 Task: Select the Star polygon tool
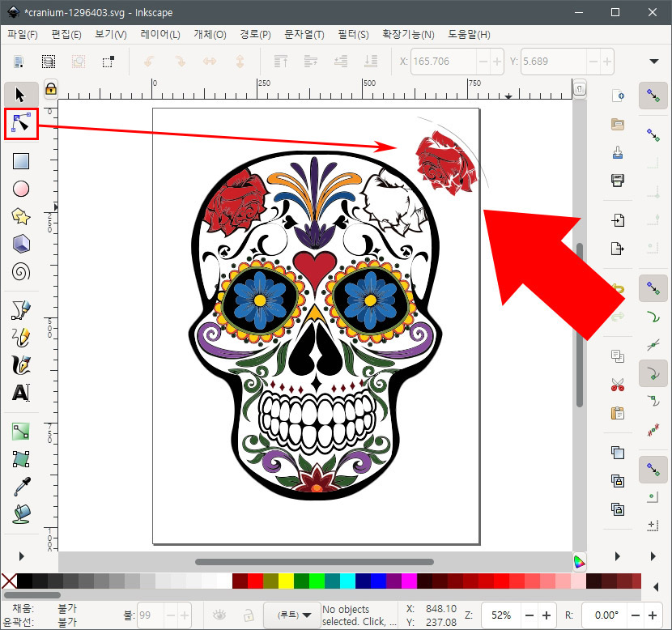21,216
